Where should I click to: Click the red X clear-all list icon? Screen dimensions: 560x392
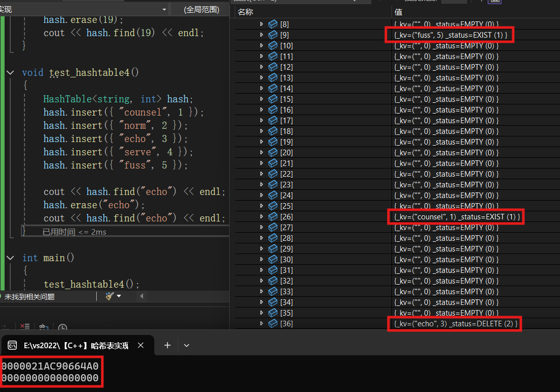(x=25, y=326)
